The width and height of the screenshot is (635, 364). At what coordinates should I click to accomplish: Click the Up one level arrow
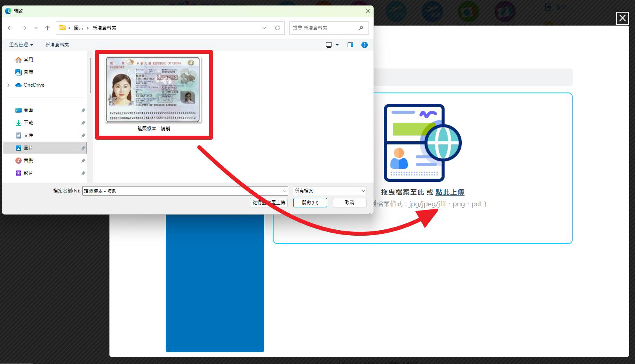click(x=47, y=28)
